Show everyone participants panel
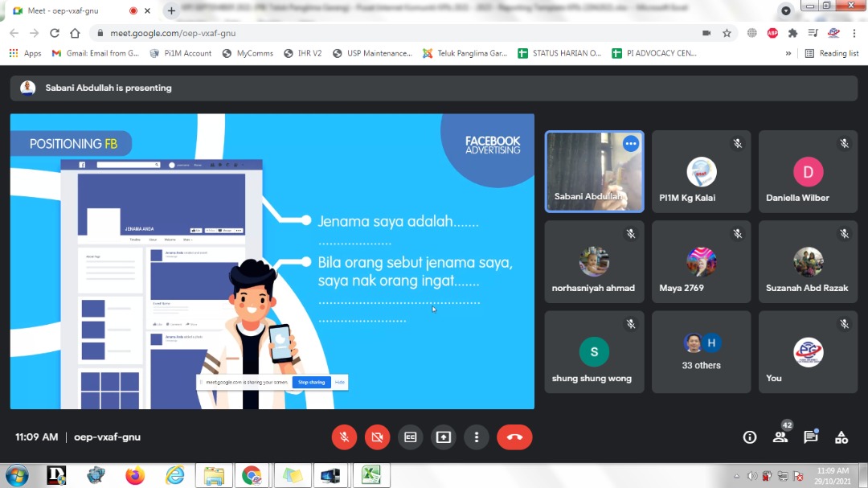This screenshot has height=488, width=868. tap(780, 437)
